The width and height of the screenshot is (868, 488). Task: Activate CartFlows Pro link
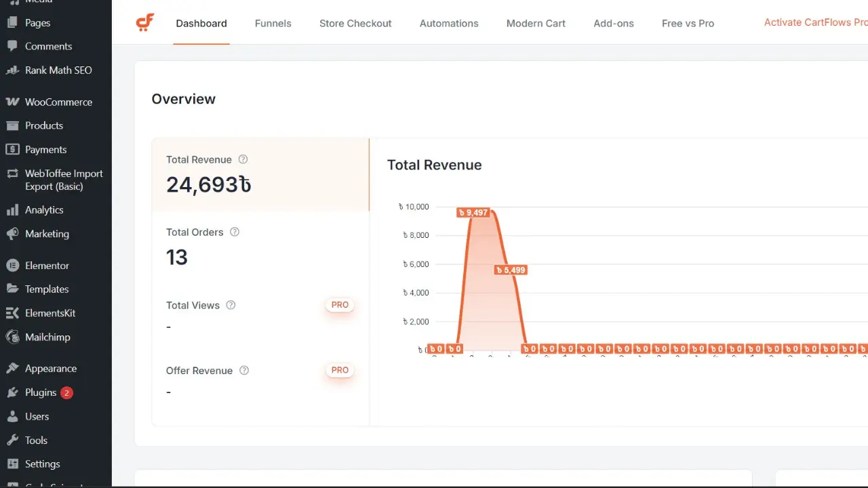pos(815,22)
